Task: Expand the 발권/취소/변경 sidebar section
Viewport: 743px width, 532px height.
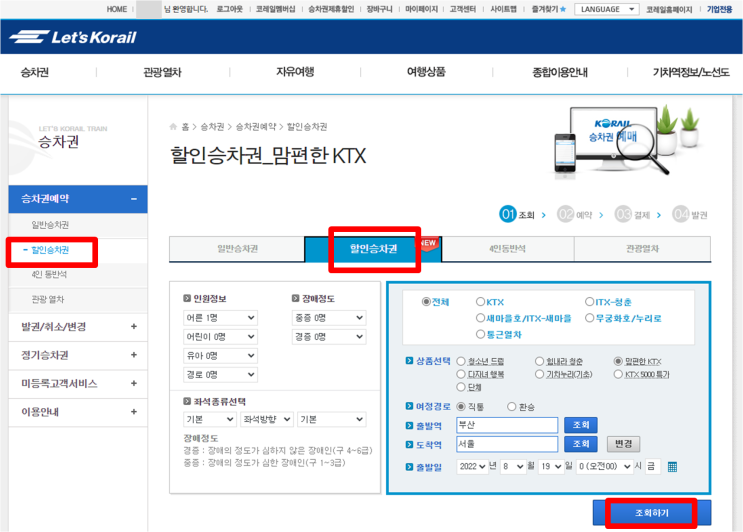Action: 134,326
